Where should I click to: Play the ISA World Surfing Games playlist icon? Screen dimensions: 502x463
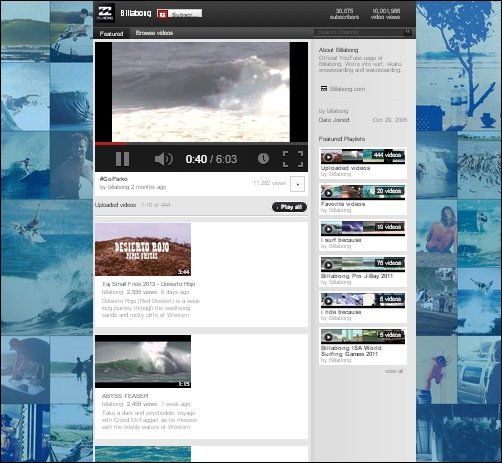(x=328, y=337)
